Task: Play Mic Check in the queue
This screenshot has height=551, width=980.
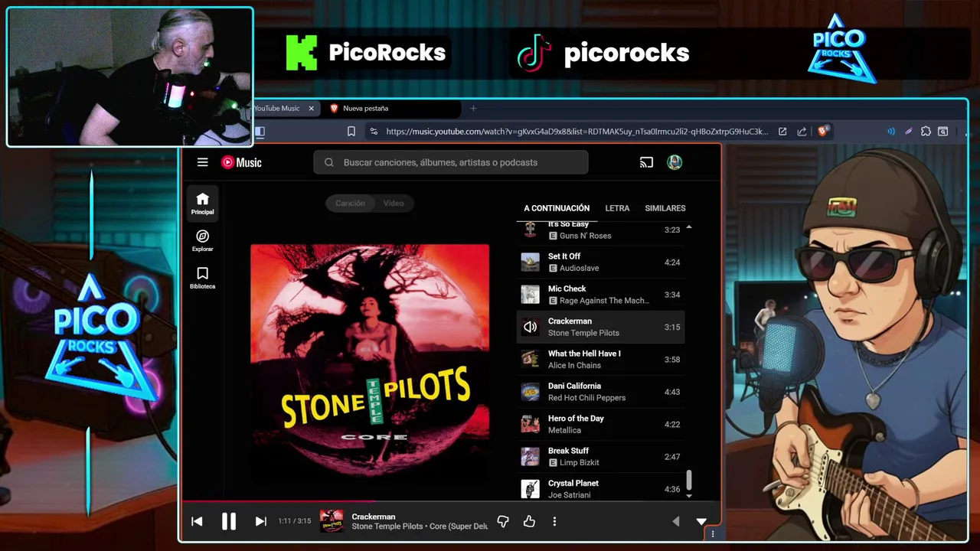Action: point(600,295)
